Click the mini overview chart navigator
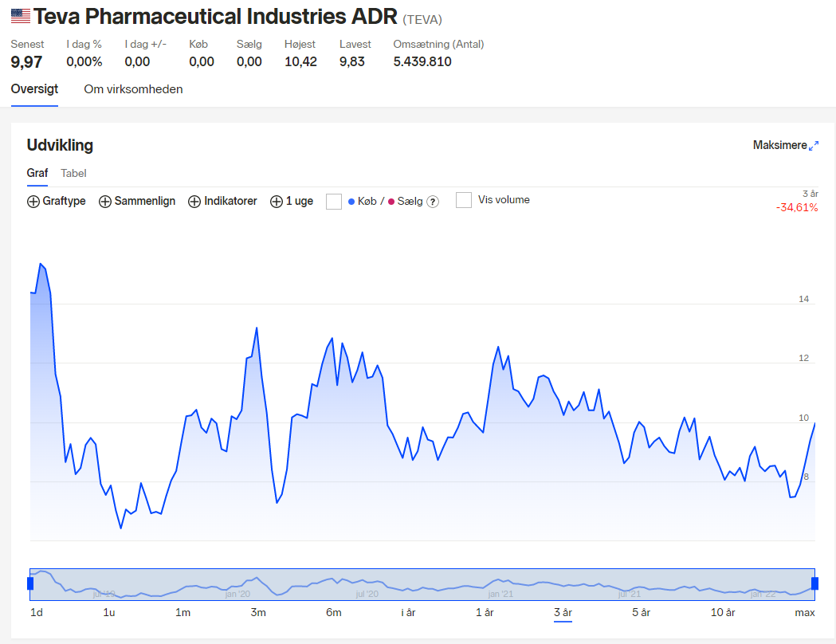 pos(422,584)
